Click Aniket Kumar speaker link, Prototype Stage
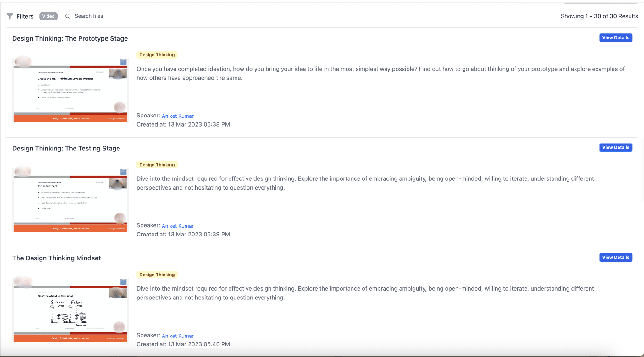644x357 pixels. click(x=178, y=116)
